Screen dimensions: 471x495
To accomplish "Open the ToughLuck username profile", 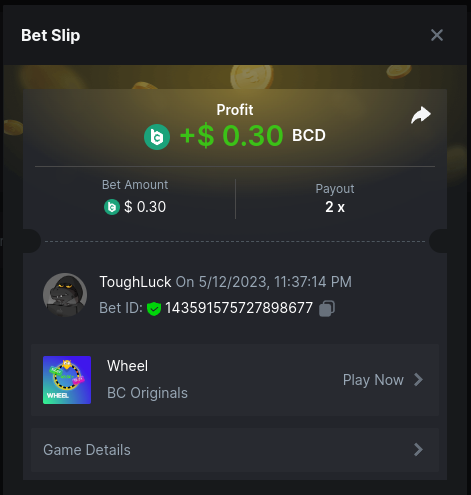I will (135, 282).
